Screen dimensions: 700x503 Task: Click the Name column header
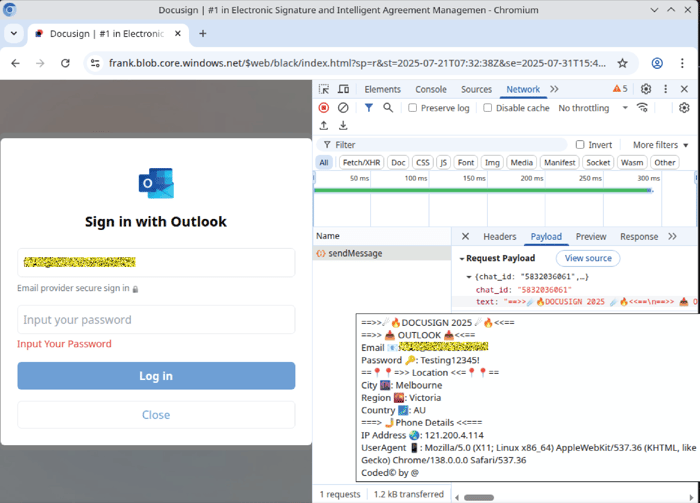tap(382, 236)
